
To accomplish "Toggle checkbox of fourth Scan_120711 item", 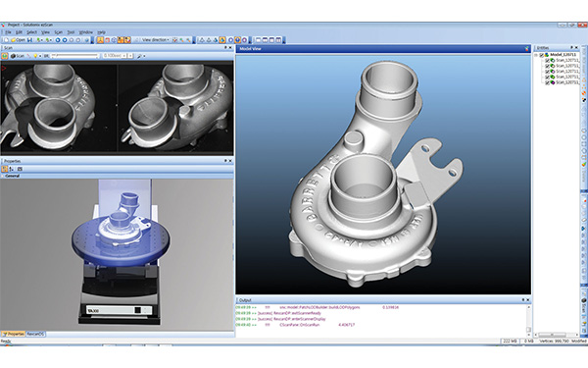I will 547,77.
